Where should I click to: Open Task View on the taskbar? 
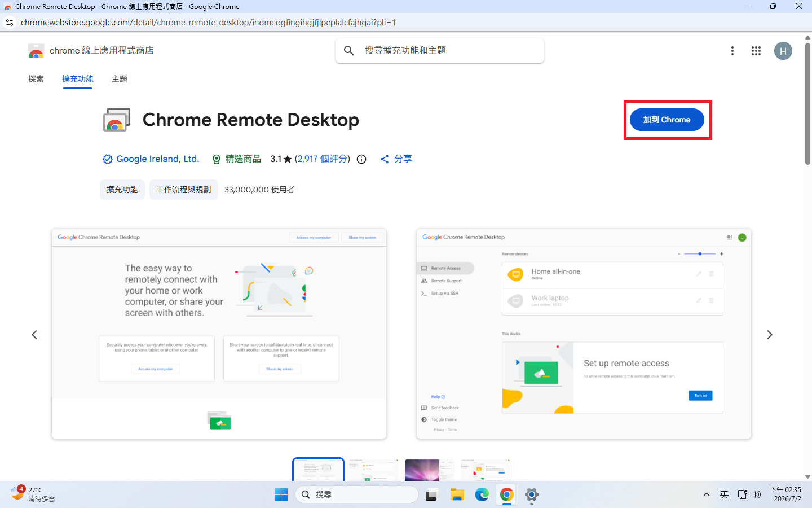click(431, 494)
